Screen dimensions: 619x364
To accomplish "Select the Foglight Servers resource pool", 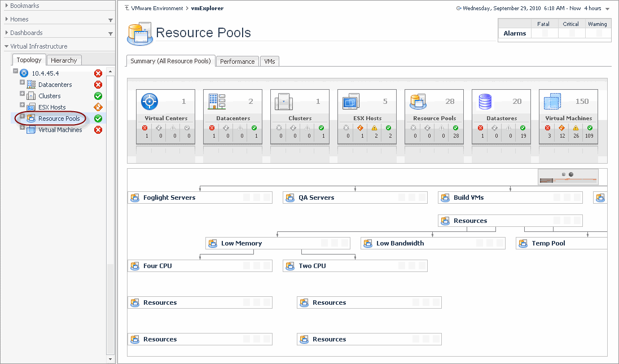I will coord(169,198).
